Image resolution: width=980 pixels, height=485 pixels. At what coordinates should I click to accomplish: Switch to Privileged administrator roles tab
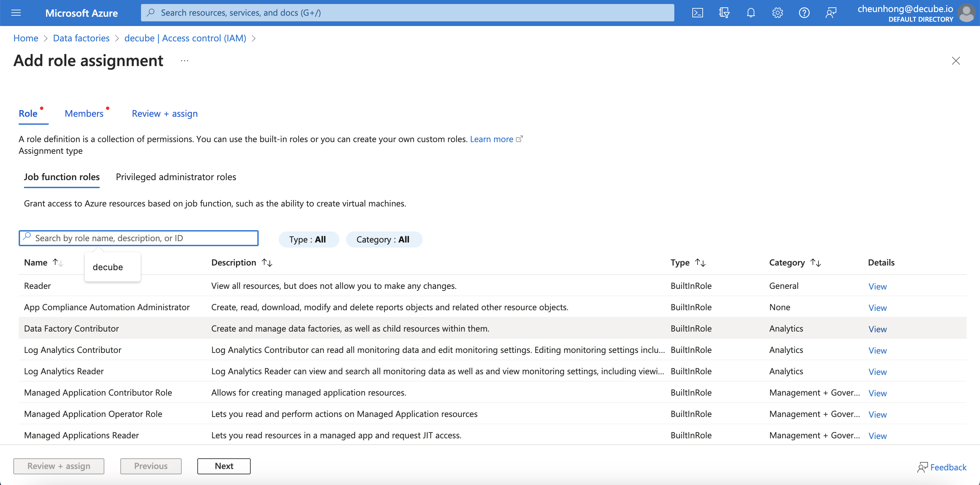pyautogui.click(x=176, y=177)
